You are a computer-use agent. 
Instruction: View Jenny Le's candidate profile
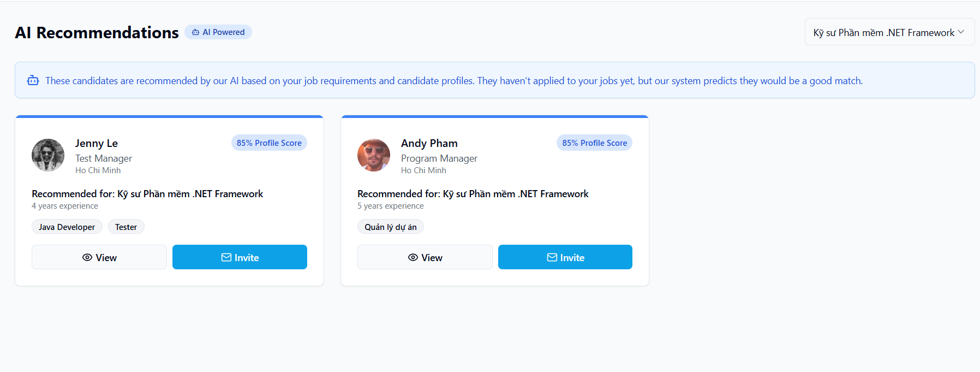click(99, 257)
